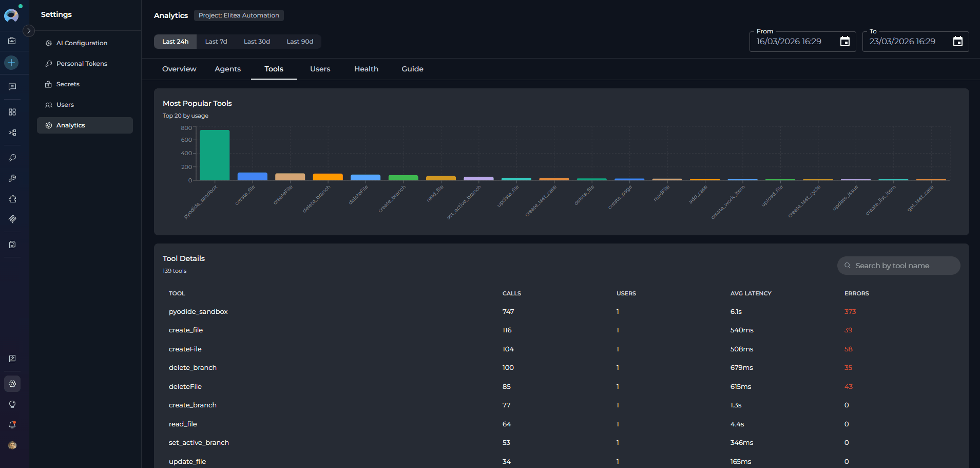Open the notification bell with red badge
980x468 pixels.
(x=12, y=425)
